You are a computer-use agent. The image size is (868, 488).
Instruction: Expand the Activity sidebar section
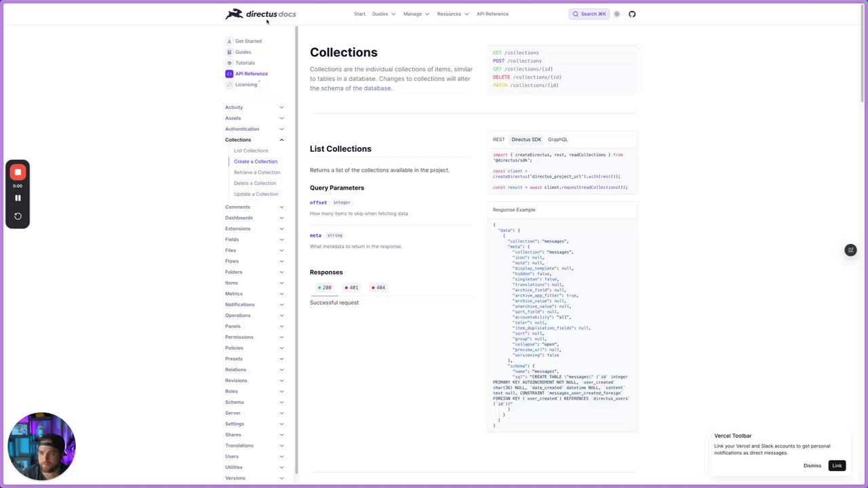(x=254, y=107)
